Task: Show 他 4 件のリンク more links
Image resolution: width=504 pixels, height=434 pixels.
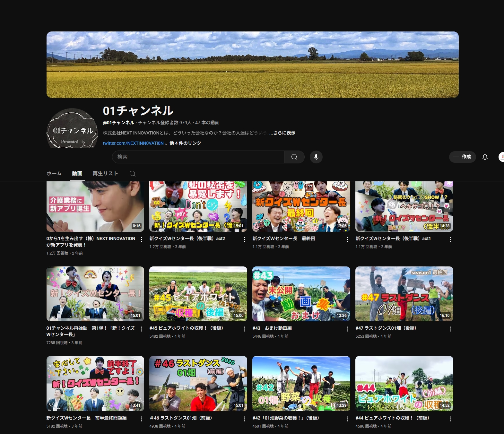Action: pos(185,143)
